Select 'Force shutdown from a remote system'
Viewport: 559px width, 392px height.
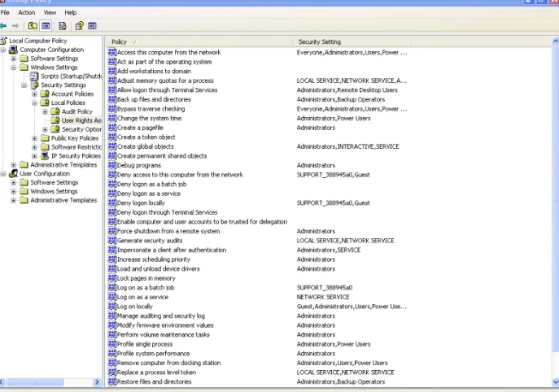168,231
